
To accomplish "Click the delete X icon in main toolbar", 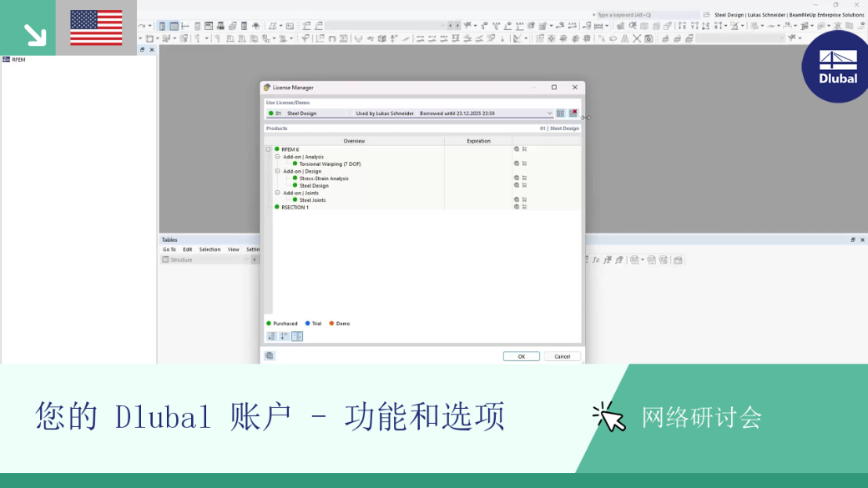I will (x=637, y=38).
